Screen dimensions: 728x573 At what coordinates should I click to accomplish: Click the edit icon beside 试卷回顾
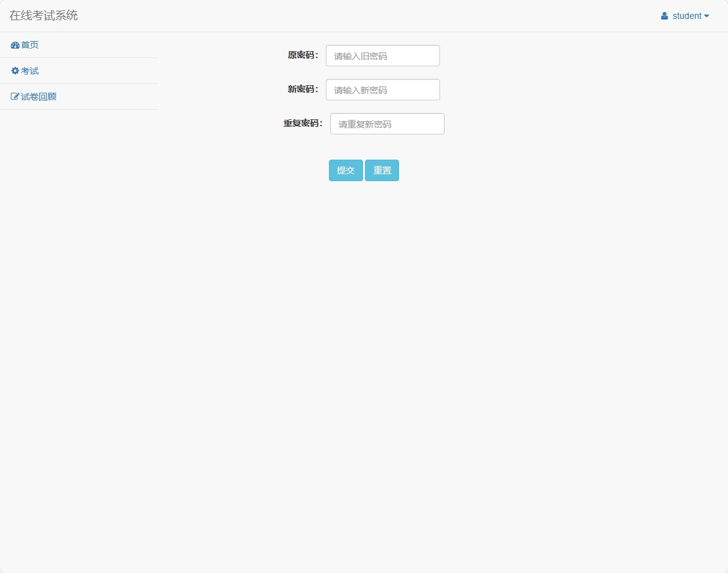coord(15,97)
